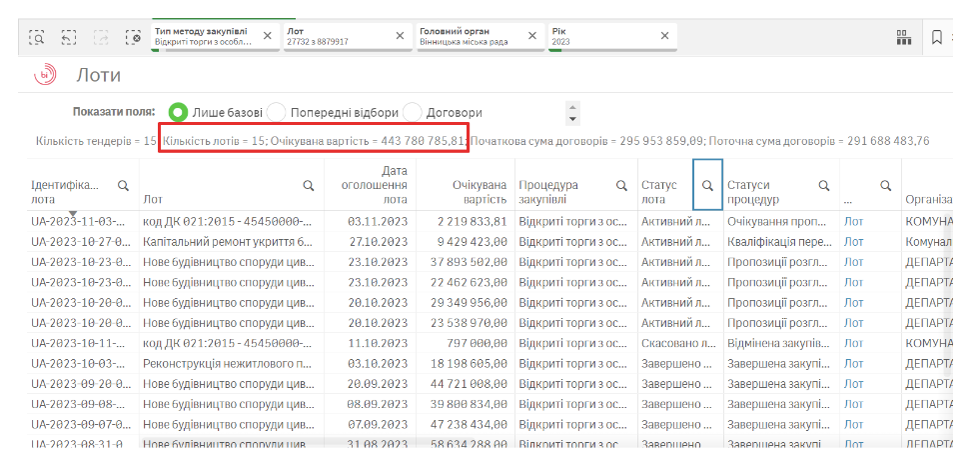
Task: Open the smart search selection tool
Action: 37,37
